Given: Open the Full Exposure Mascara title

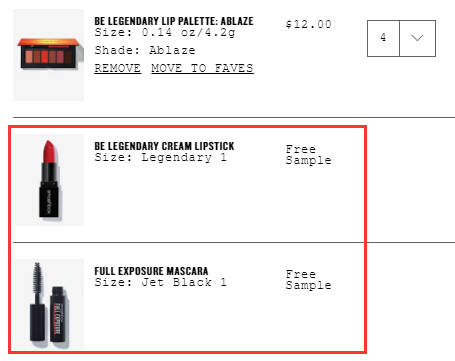Looking at the screenshot, I should [x=151, y=271].
